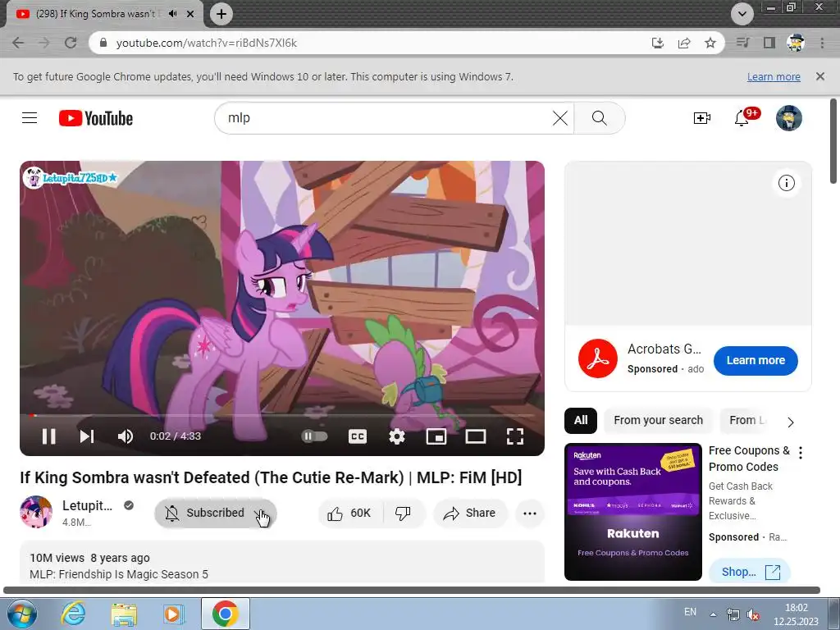Show hidden tray icons arrow
This screenshot has width=840, height=630.
(713, 614)
